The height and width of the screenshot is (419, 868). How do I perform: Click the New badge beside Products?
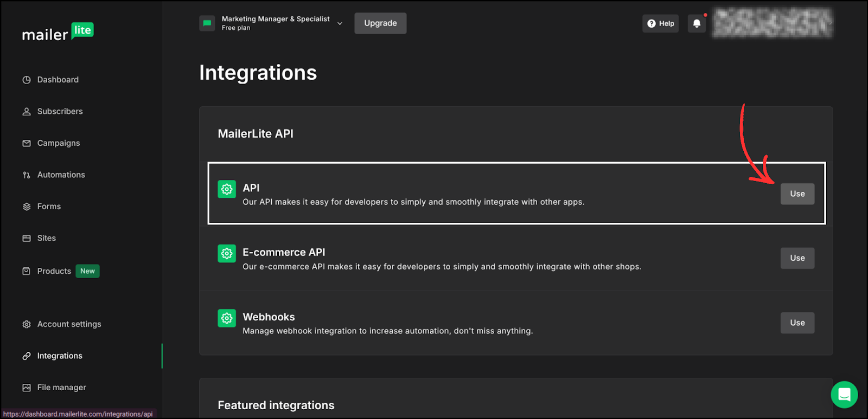pyautogui.click(x=88, y=271)
